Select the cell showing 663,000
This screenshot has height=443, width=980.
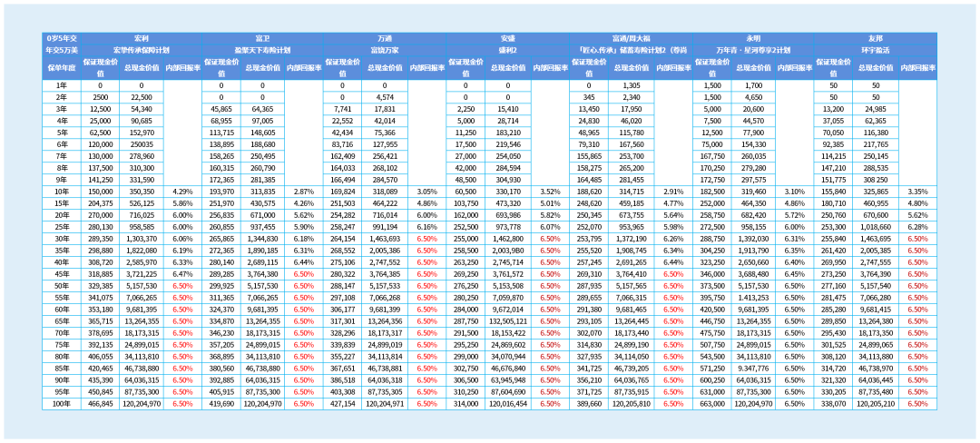[x=711, y=404]
